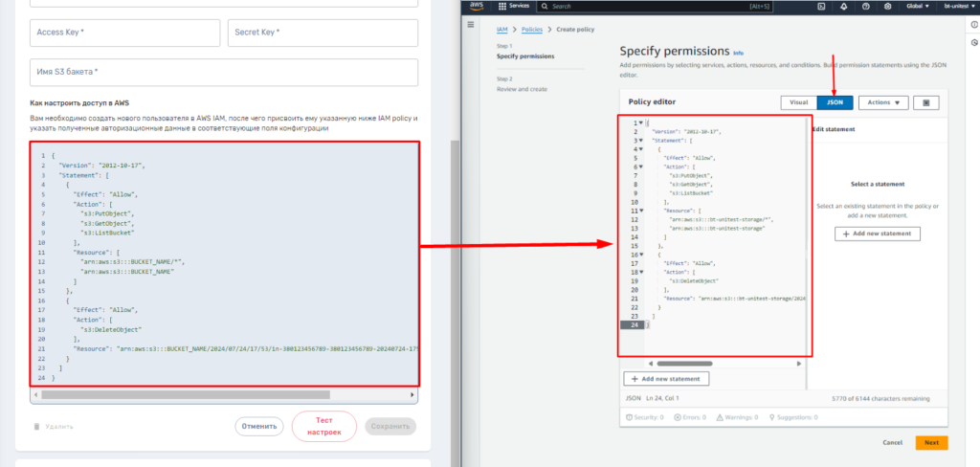Viewport: 980px width, 467px height.
Task: Select the JSON editor mode
Action: click(x=835, y=102)
